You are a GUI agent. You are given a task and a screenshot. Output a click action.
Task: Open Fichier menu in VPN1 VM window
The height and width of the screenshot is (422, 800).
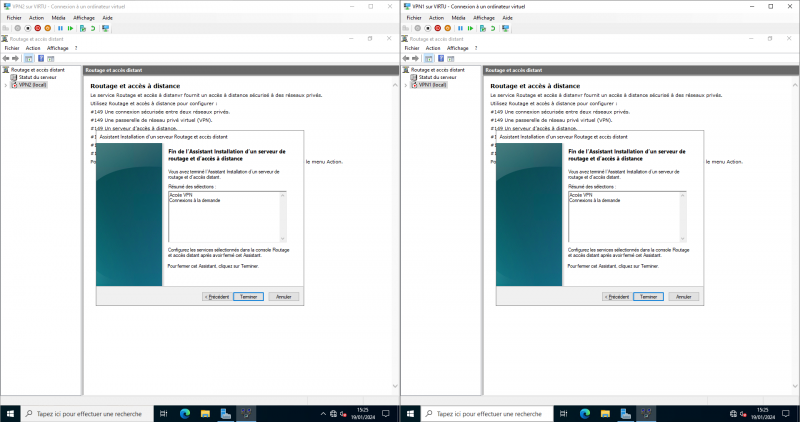coord(414,18)
